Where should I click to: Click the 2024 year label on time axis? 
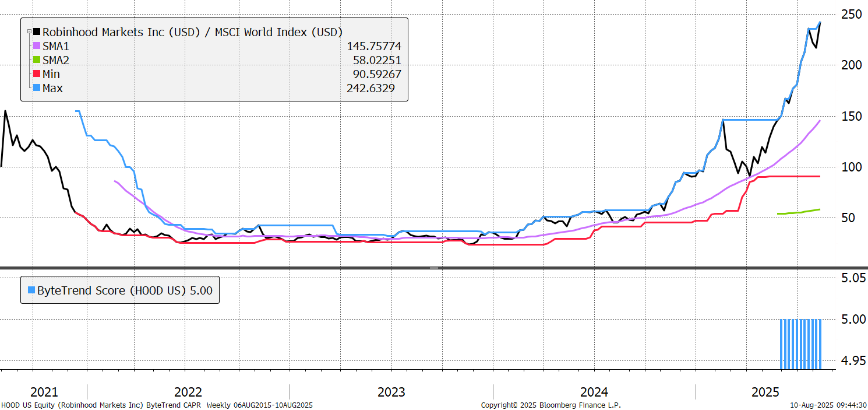[594, 392]
